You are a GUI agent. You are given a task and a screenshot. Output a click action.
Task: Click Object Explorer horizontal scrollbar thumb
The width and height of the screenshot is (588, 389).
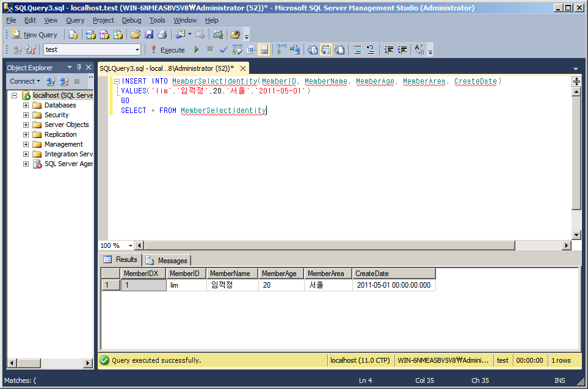pyautogui.click(x=29, y=363)
